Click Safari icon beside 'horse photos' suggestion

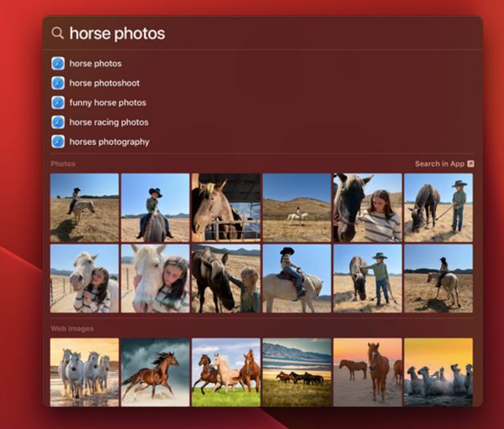58,64
